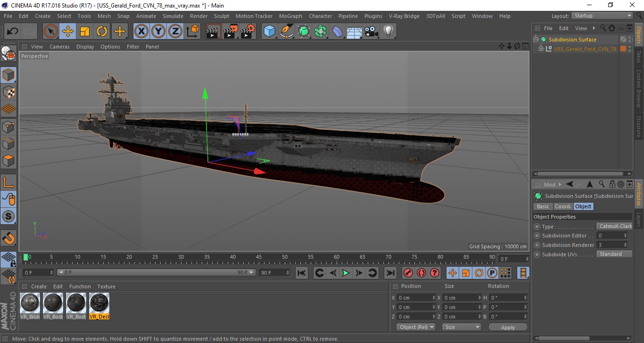Viewport: 644px width, 343px height.
Task: Add a Light object
Action: pyautogui.click(x=388, y=32)
